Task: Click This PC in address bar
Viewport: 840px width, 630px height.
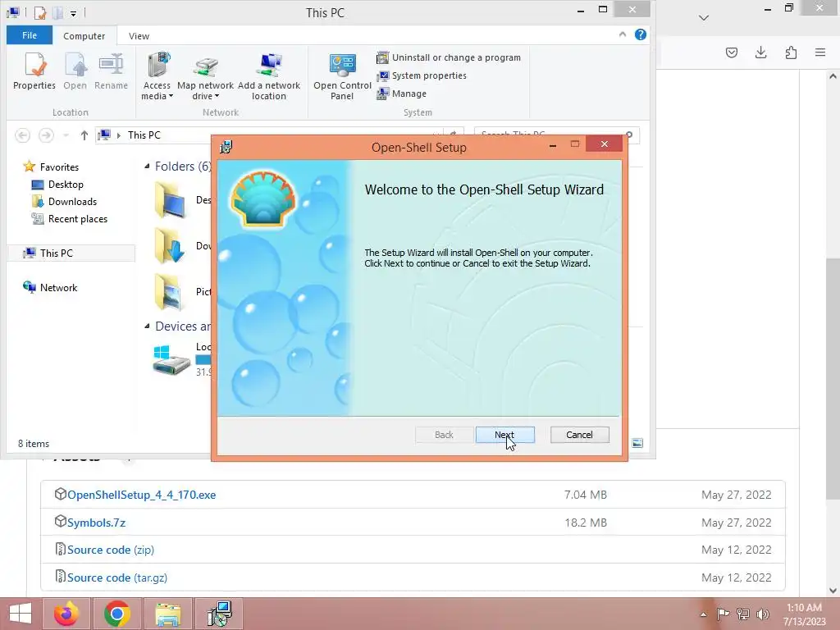Action: click(x=144, y=135)
